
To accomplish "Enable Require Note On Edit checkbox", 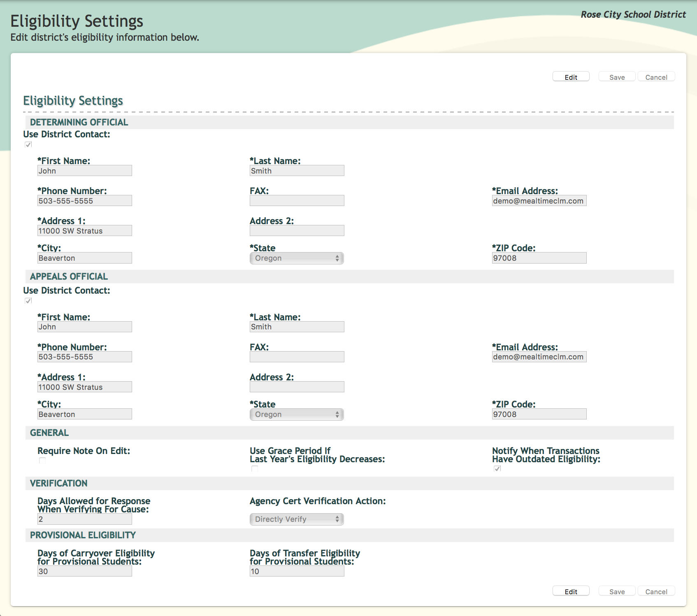I will [42, 461].
